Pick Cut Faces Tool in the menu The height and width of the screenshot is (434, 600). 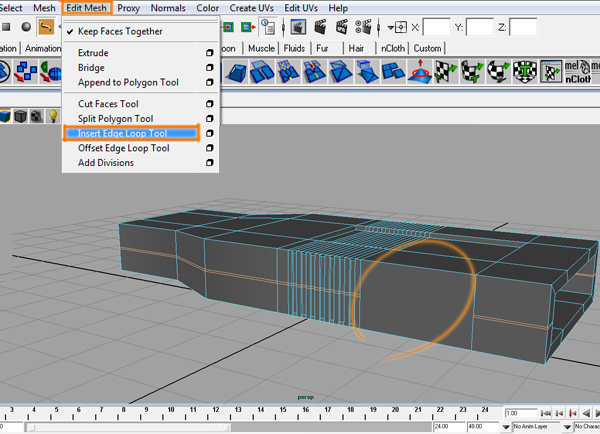point(108,104)
